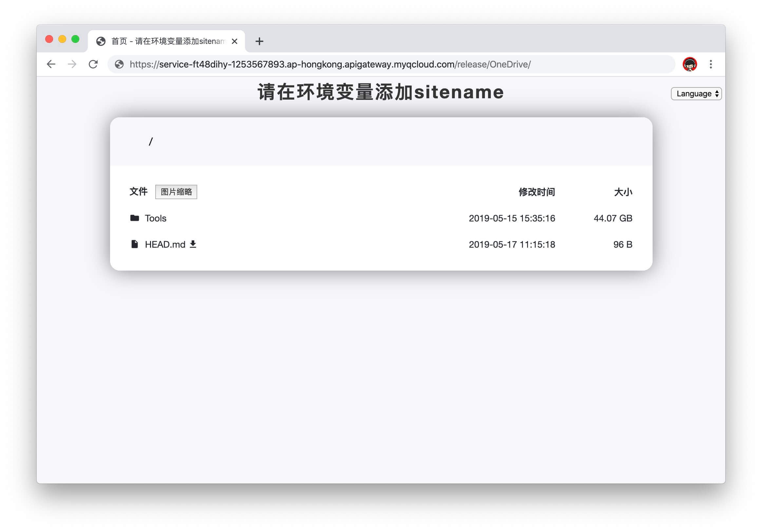Viewport: 762px width, 532px height.
Task: Click the browser back arrow
Action: pyautogui.click(x=51, y=64)
